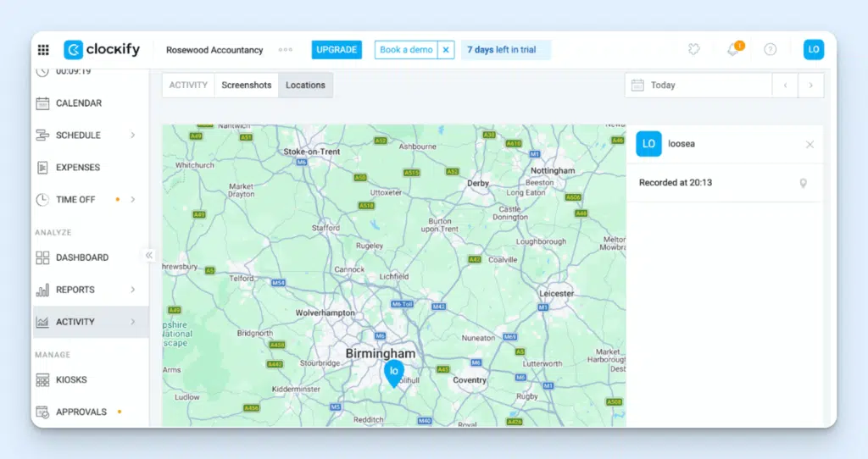Click Nottingham label on map

[x=553, y=170]
